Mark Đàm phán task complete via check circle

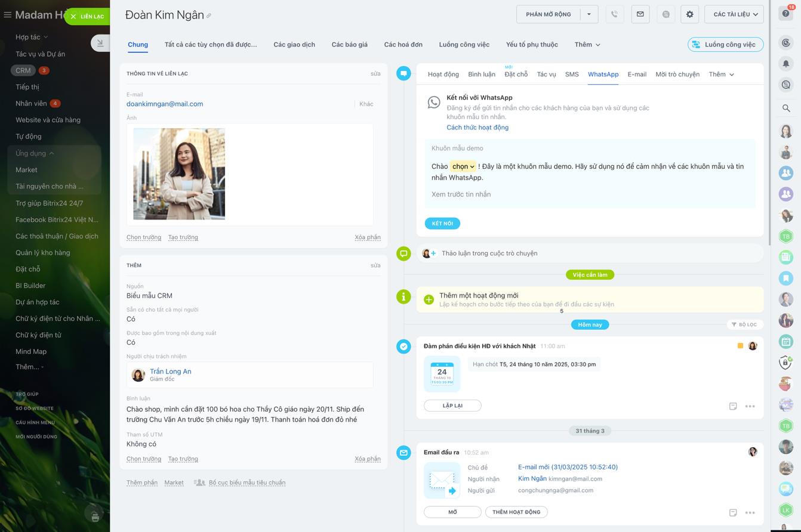403,346
